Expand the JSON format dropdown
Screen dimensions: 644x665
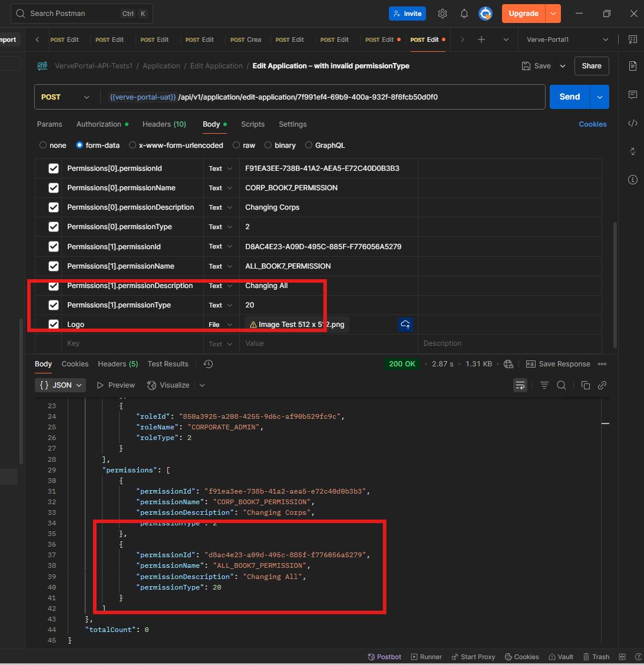coord(61,385)
